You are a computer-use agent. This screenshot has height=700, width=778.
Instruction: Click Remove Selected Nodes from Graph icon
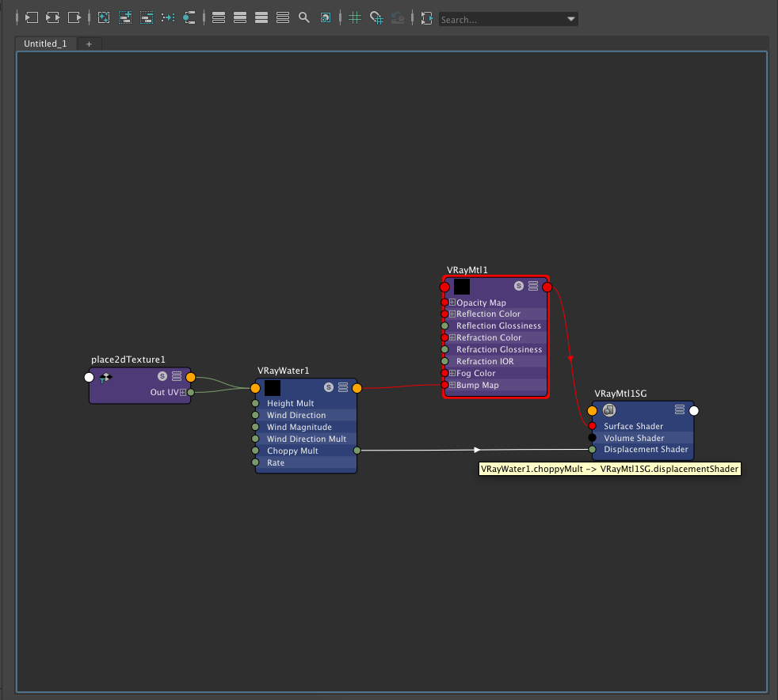[x=147, y=18]
